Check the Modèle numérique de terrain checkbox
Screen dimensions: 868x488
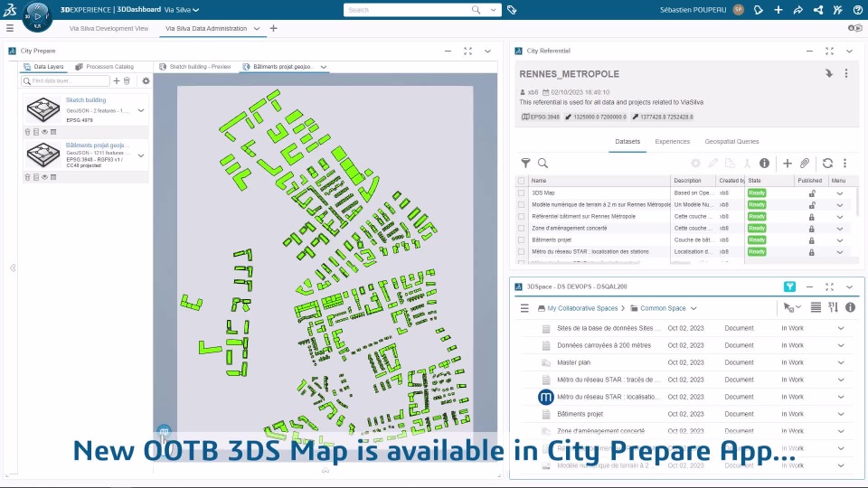(x=522, y=205)
